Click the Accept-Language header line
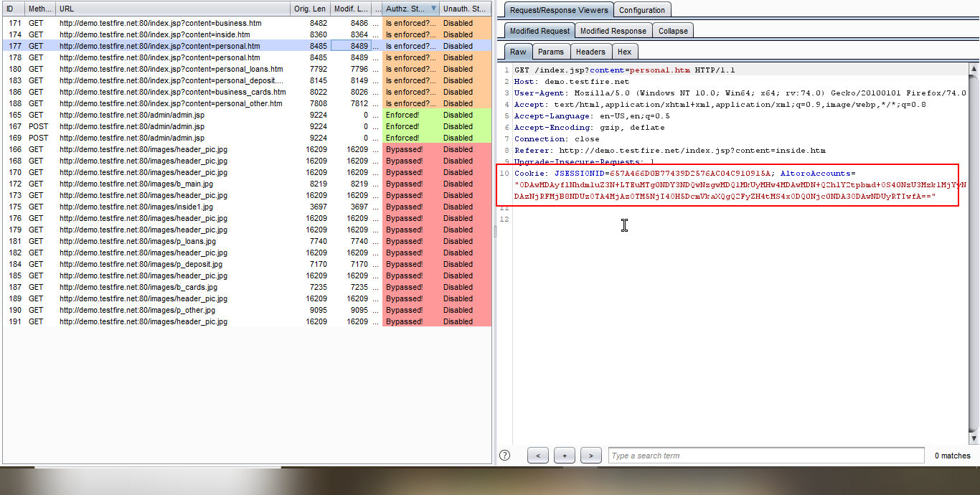The width and height of the screenshot is (980, 495). pos(592,116)
